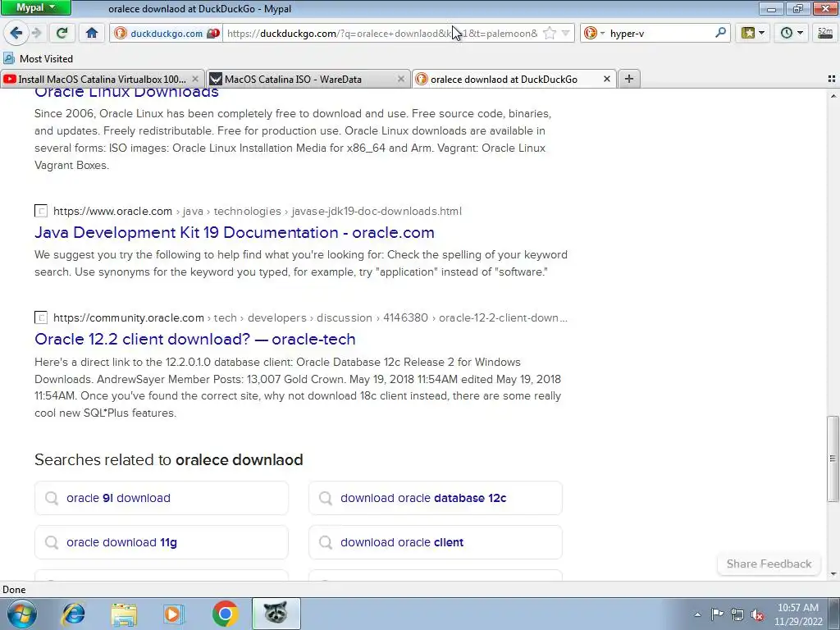840x630 pixels.
Task: Close the Install MacOS Catalina Virtualbox tab
Action: click(195, 80)
